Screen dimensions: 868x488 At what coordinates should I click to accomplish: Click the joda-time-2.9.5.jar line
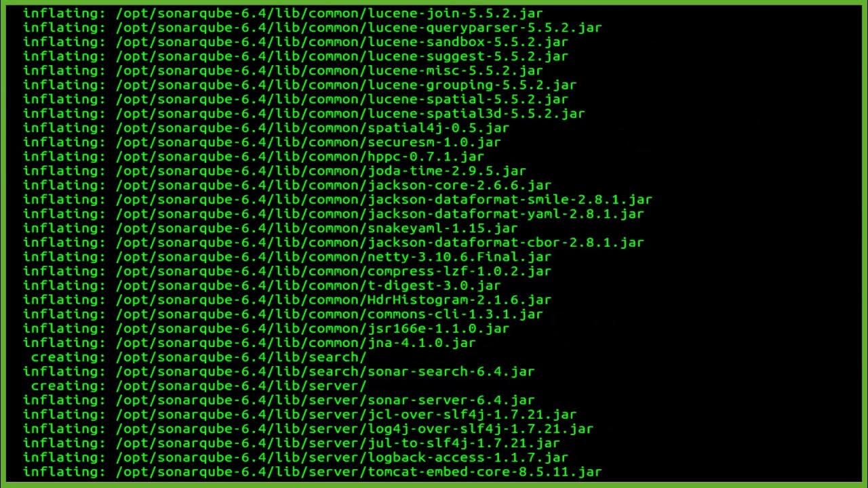275,171
